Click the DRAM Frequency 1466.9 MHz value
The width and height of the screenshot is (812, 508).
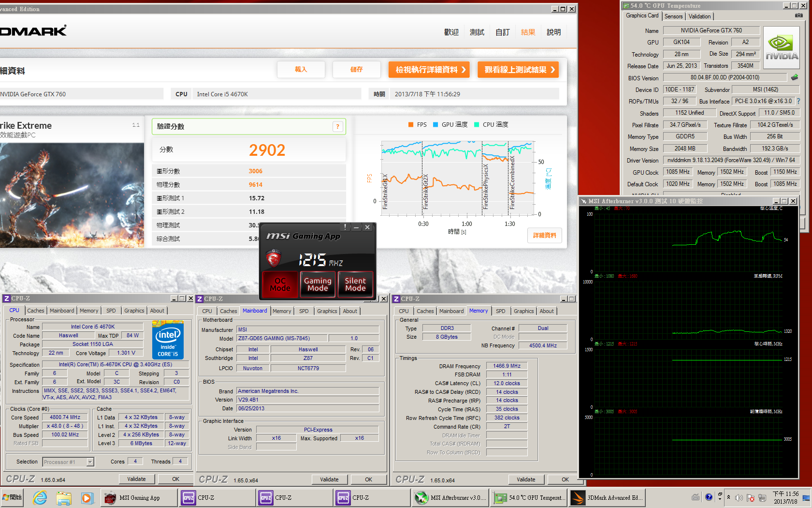507,366
